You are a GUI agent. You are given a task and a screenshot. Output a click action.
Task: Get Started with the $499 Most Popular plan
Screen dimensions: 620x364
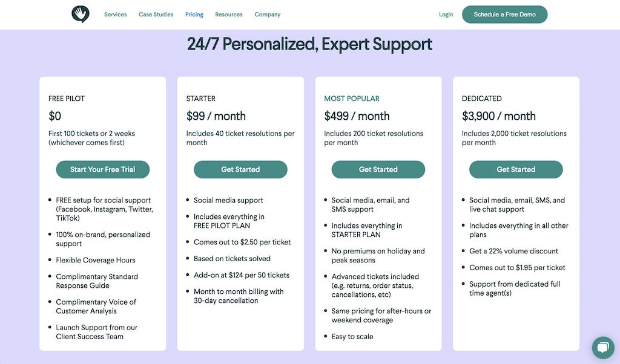coord(378,169)
